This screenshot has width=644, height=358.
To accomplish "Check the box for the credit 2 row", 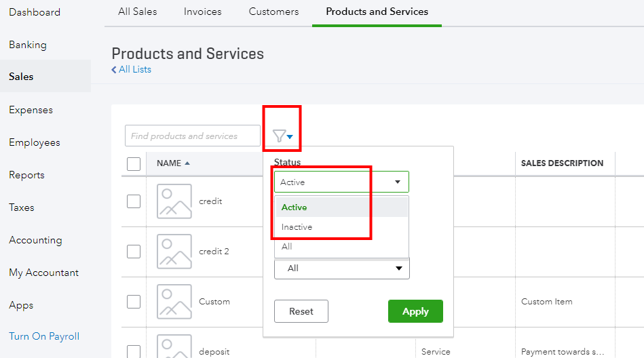I will point(134,252).
